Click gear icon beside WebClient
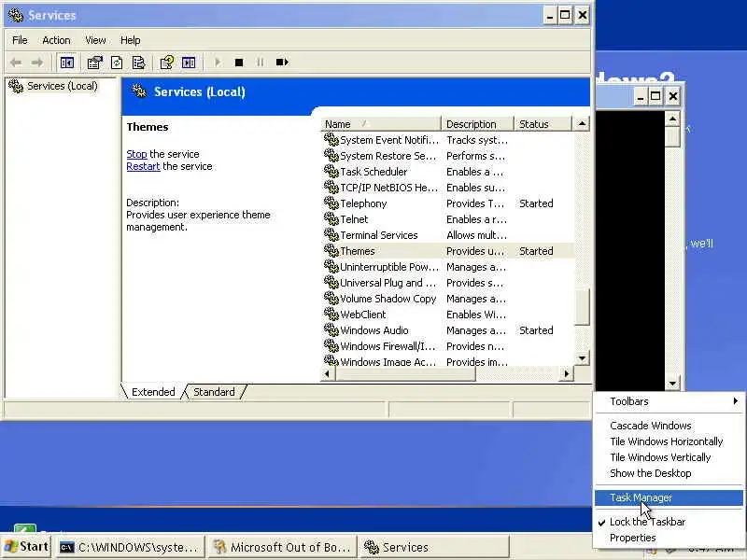This screenshot has width=747, height=560. (331, 314)
